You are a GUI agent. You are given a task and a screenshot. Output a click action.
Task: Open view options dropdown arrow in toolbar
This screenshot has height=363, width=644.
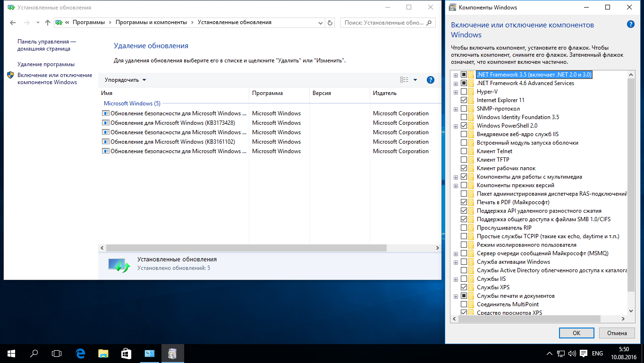415,80
